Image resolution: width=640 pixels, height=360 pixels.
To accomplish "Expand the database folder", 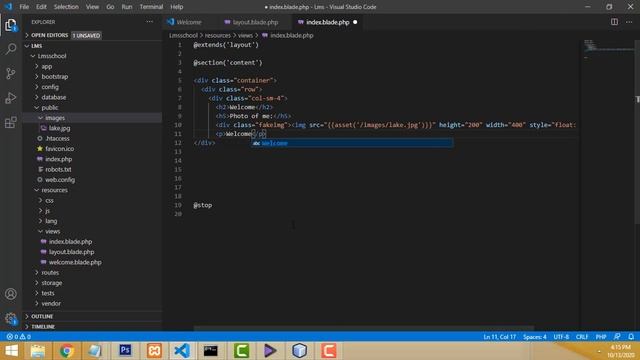I will [93, 97].
